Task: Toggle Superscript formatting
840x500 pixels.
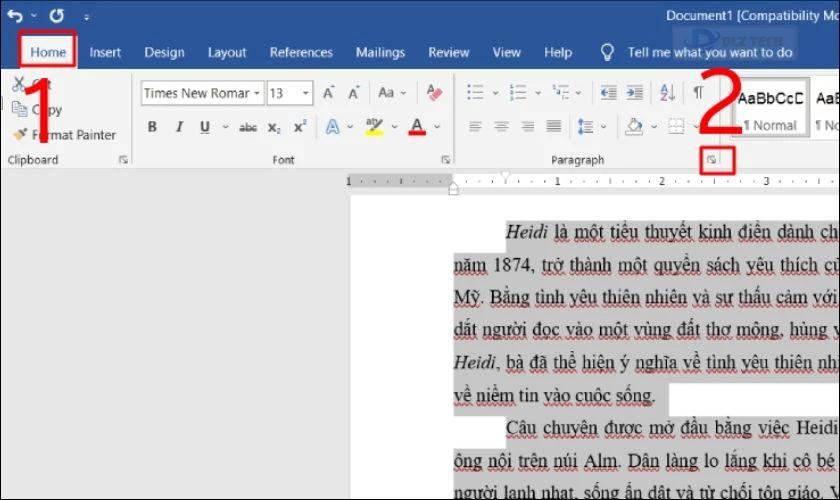Action: [300, 126]
